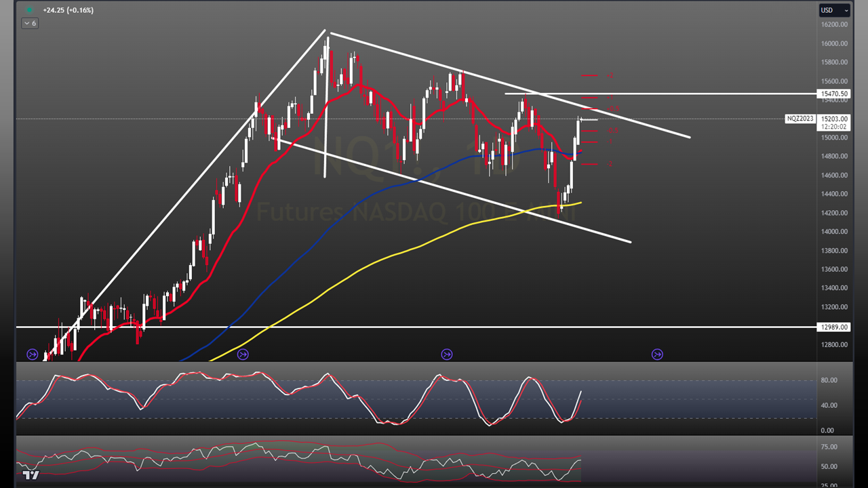Viewport: 868px width, 488px height.
Task: Click the 15470.50 horizontal line price label
Action: pyautogui.click(x=834, y=94)
